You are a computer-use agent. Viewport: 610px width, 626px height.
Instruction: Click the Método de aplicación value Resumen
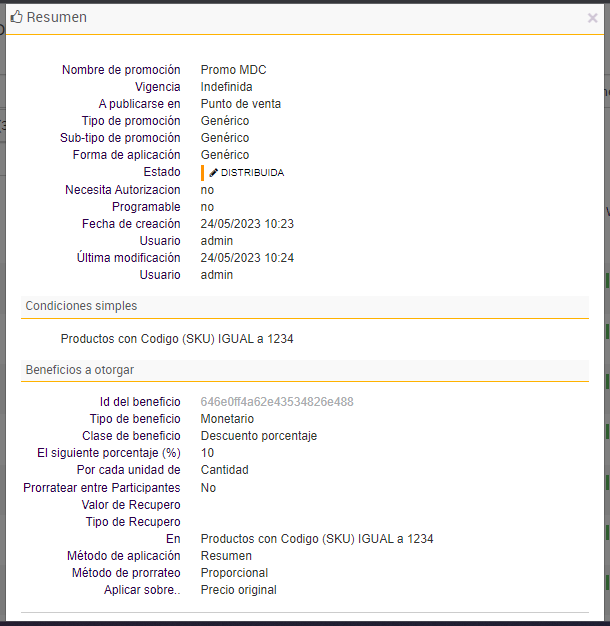pyautogui.click(x=226, y=556)
